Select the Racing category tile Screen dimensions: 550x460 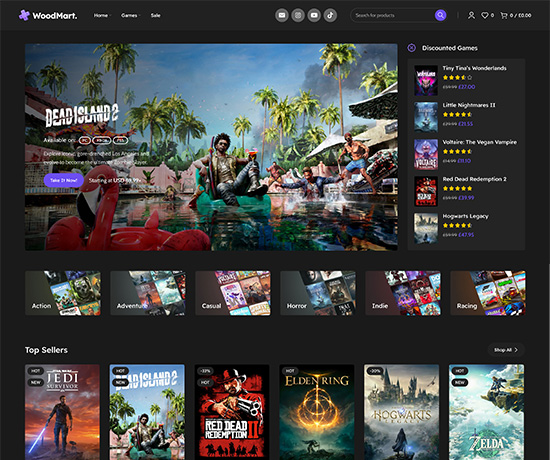click(488, 293)
